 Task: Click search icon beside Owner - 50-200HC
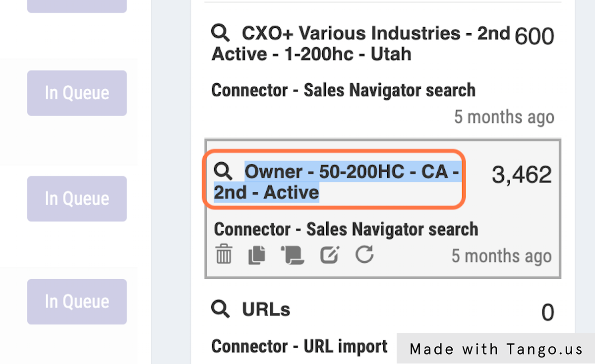point(223,172)
